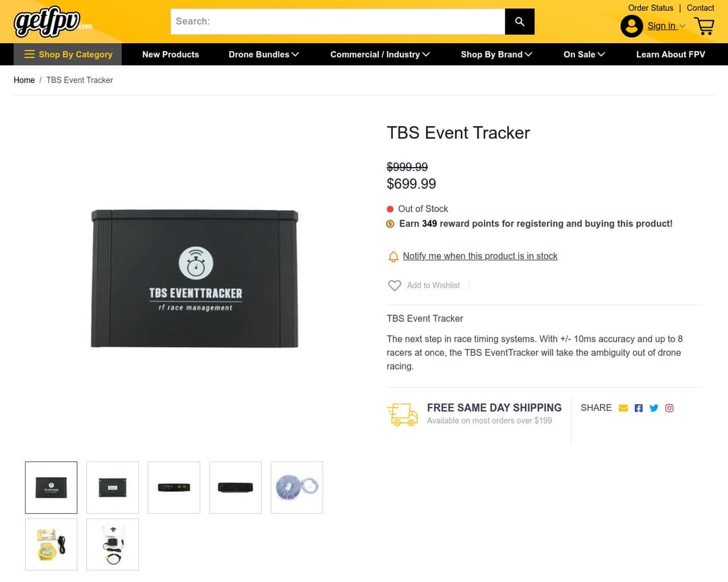728x582 pixels.
Task: Click the free shipping truck icon
Action: coord(402,414)
